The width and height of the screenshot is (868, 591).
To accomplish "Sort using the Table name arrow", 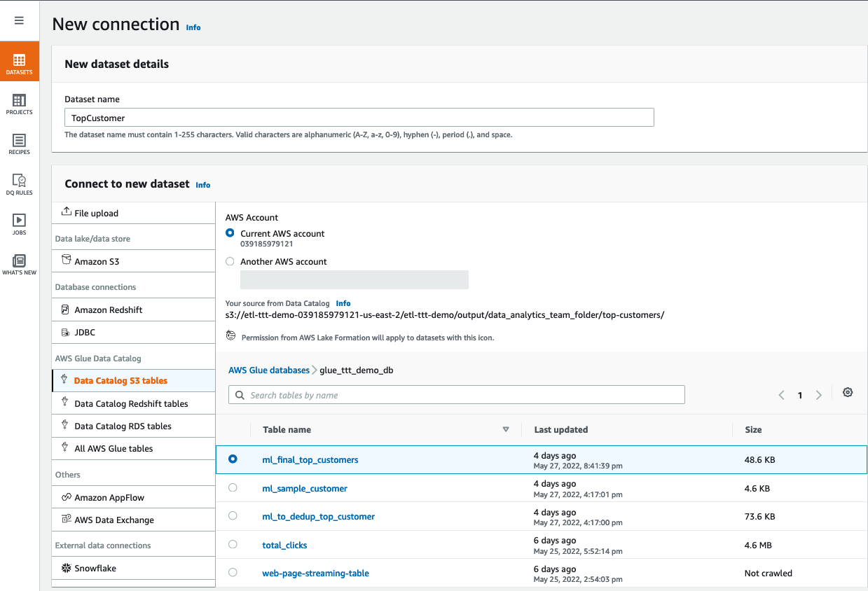I will tap(506, 429).
